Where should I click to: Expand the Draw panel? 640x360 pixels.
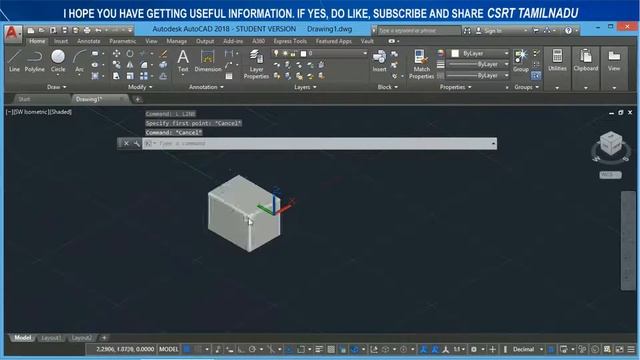click(x=56, y=87)
